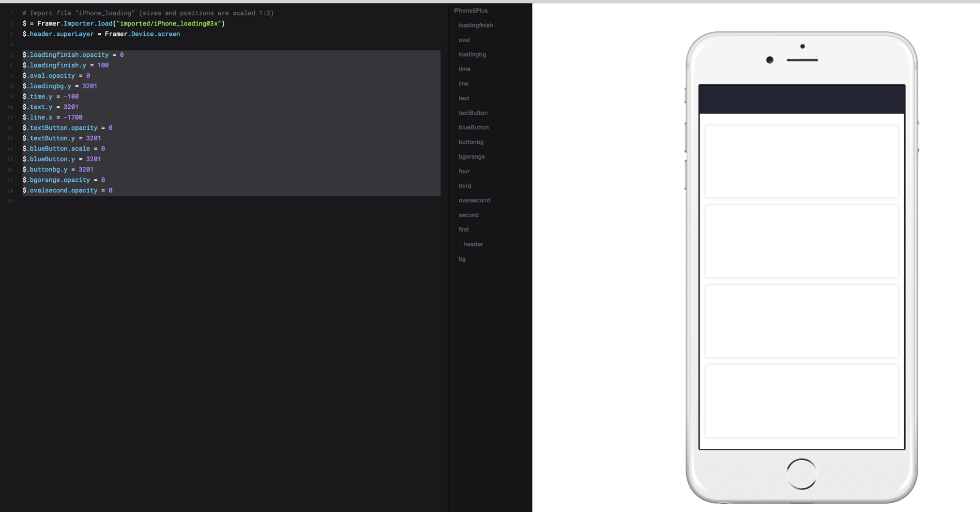Select the oval layer
The height and width of the screenshot is (512, 980).
click(x=464, y=40)
